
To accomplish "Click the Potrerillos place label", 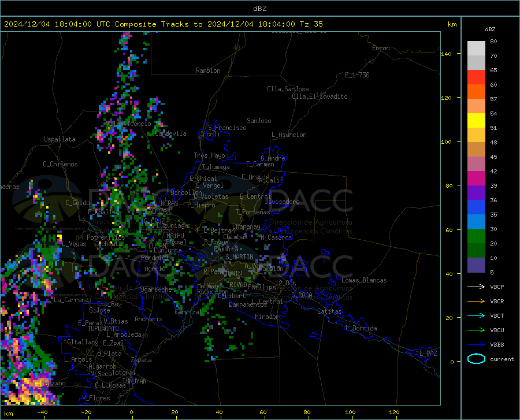I will [x=106, y=237].
